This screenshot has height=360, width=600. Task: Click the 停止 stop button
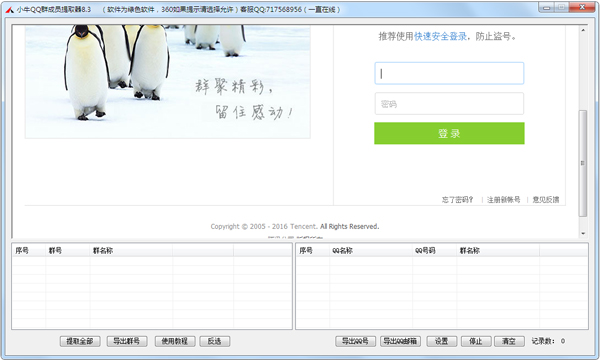(x=476, y=341)
